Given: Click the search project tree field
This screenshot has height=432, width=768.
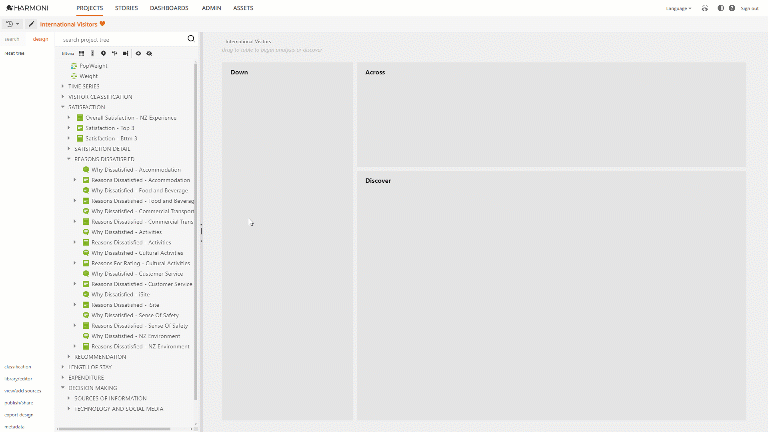Looking at the screenshot, I should 122,39.
